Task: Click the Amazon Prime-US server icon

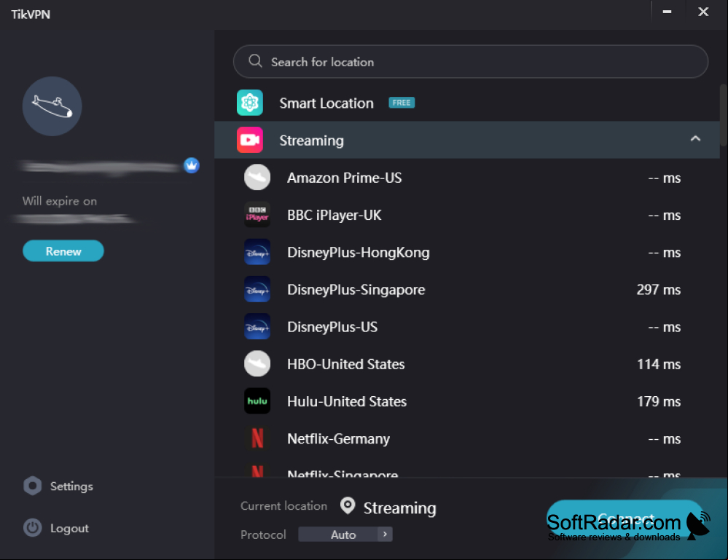Action: click(x=257, y=177)
